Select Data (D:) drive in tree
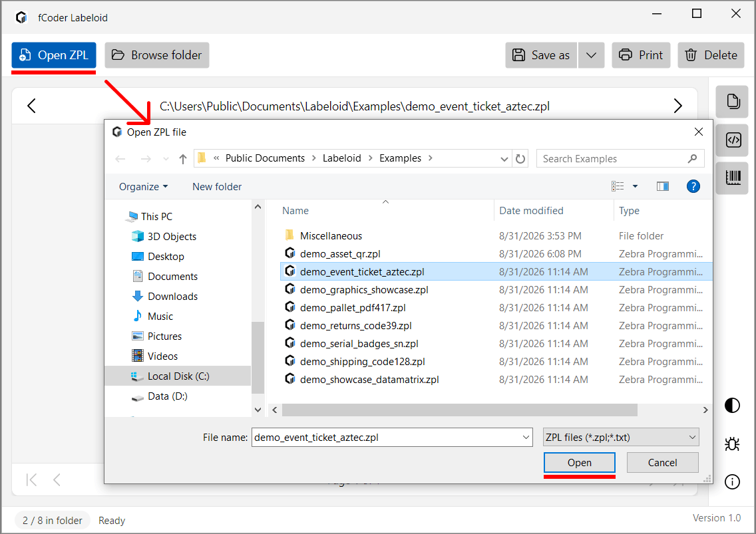756x534 pixels. point(167,396)
